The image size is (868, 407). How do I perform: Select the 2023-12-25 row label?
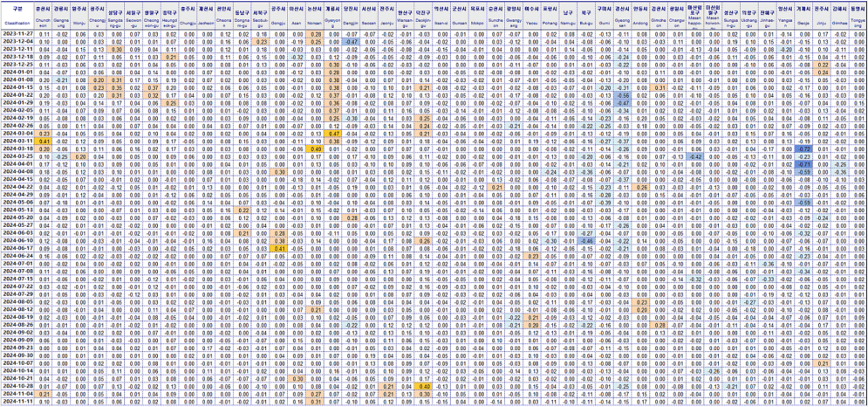(16, 64)
